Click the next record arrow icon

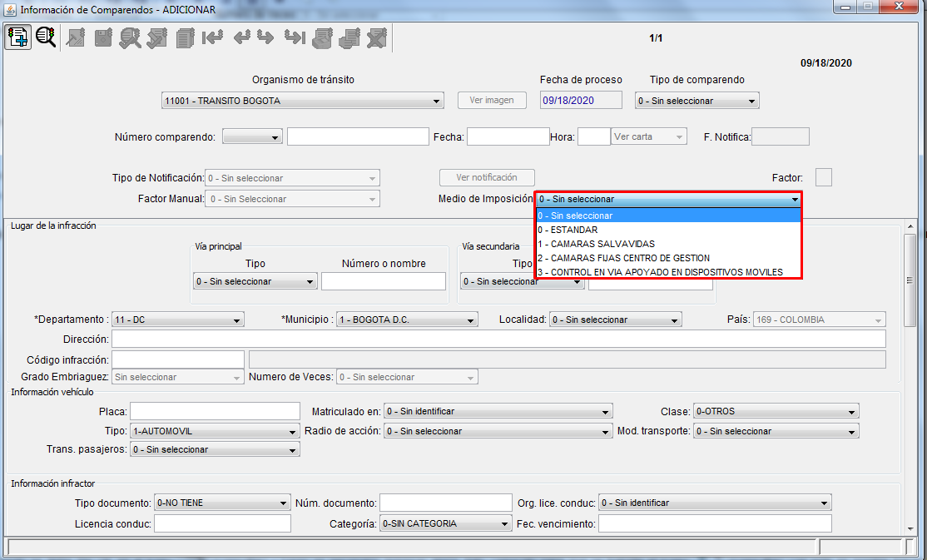[265, 37]
